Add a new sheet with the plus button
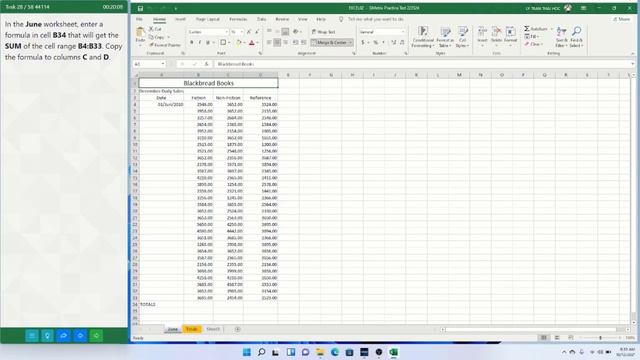This screenshot has width=640, height=360. click(238, 329)
